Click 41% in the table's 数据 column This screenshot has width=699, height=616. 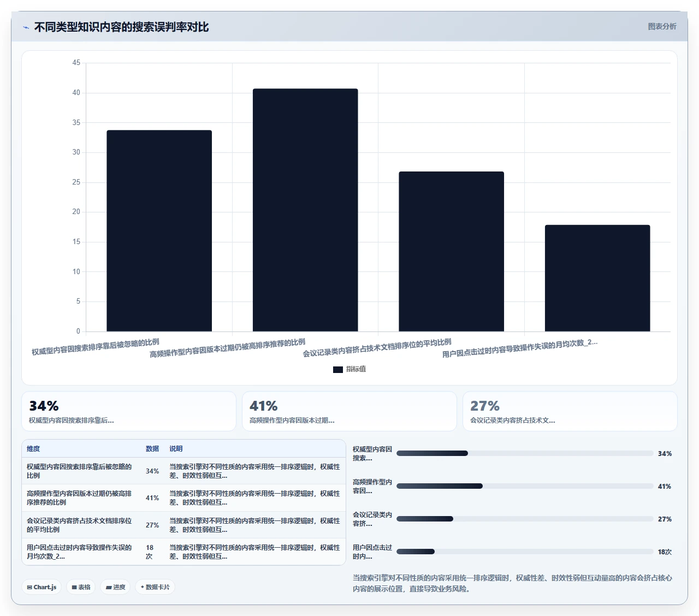point(152,498)
